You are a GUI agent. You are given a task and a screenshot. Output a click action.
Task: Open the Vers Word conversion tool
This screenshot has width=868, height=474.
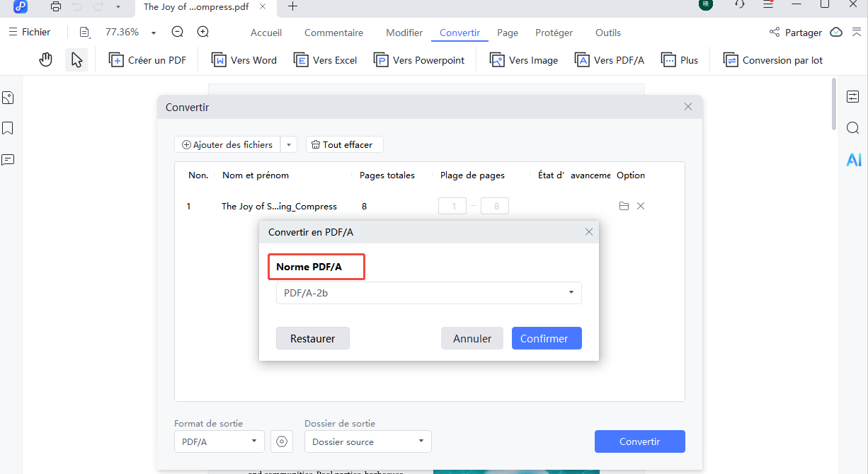point(244,60)
